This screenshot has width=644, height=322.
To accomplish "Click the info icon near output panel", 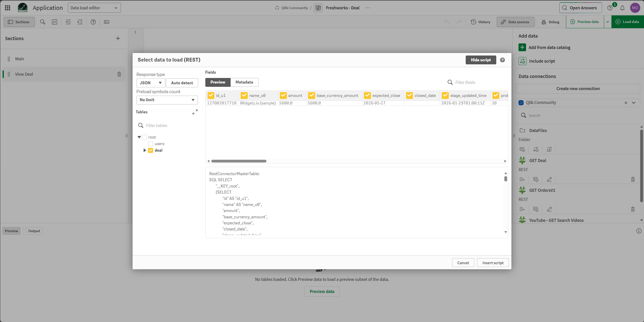I will (x=639, y=231).
